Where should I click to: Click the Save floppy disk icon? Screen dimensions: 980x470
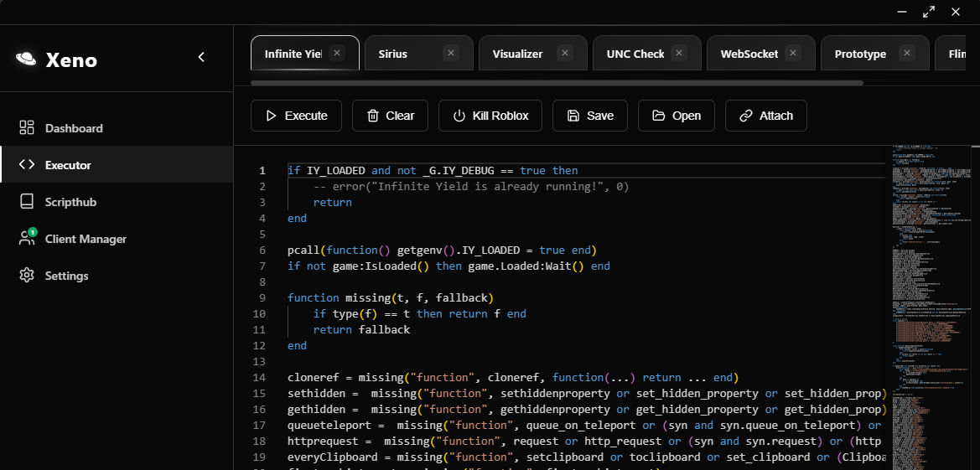pyautogui.click(x=573, y=116)
